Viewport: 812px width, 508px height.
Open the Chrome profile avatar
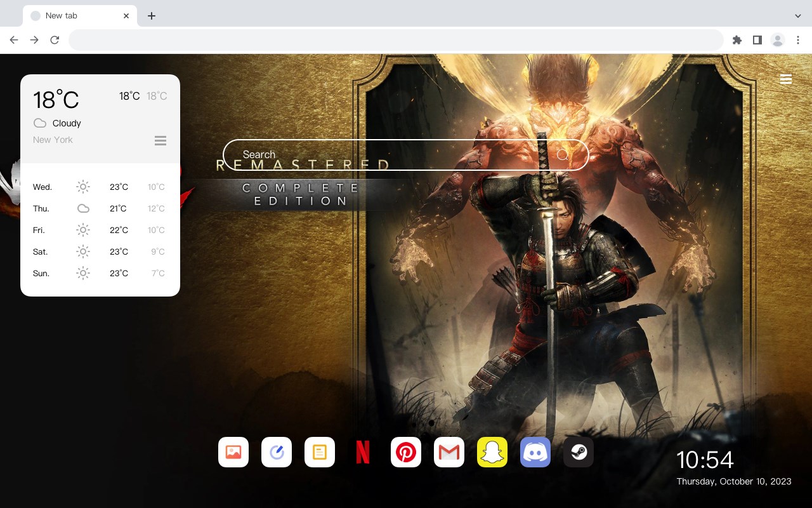[778, 40]
